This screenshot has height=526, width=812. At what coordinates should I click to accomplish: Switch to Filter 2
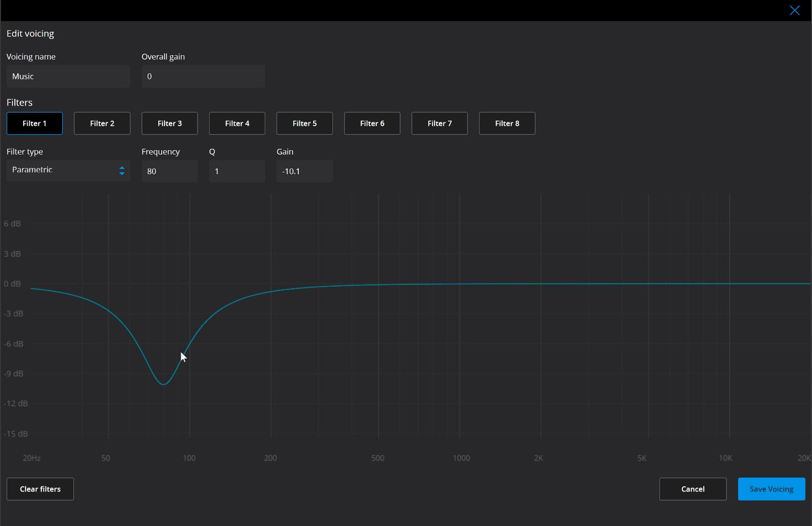102,123
